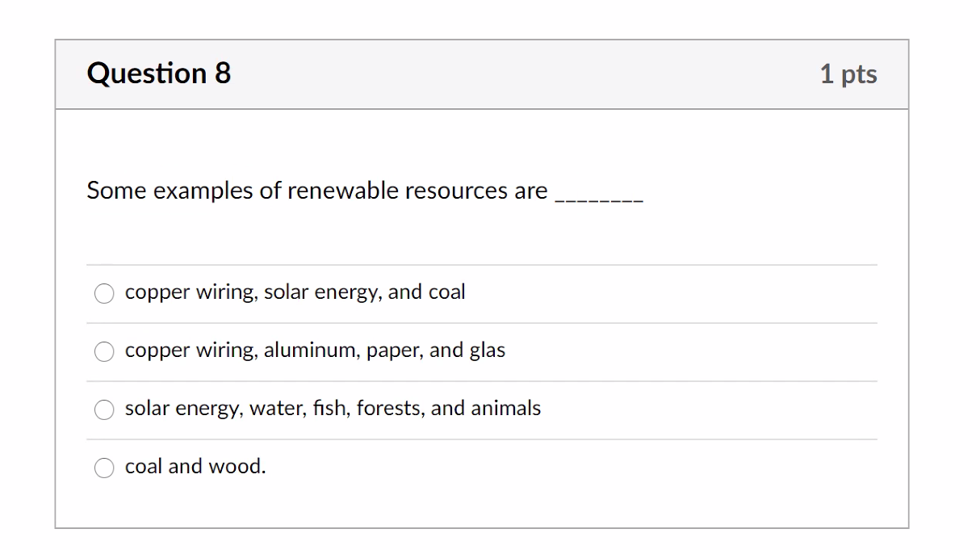Select the radio button beside 'copper wiring, aluminum, paper, and glas'
The height and width of the screenshot is (550, 980).
click(104, 351)
